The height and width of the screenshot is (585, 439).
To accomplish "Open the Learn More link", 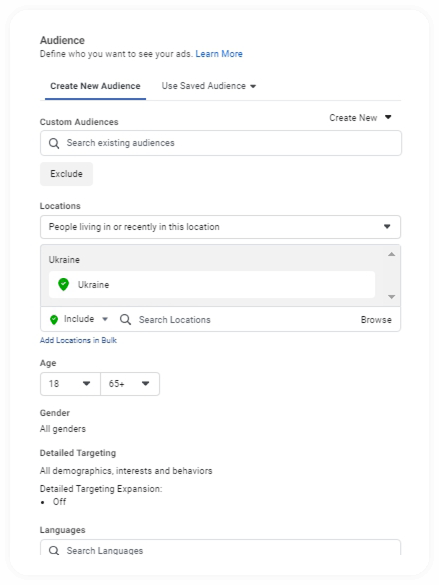I will (219, 54).
